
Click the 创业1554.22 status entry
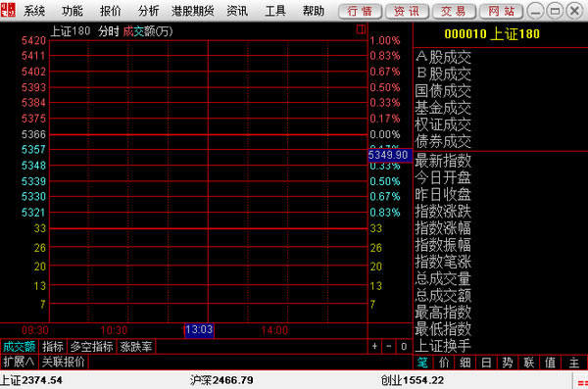[x=413, y=380]
